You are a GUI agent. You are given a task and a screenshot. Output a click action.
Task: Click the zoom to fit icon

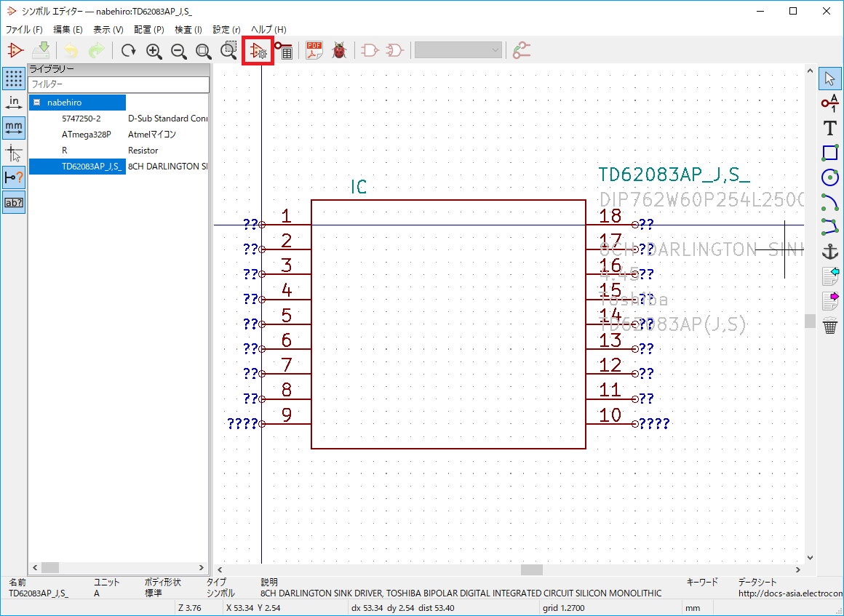tap(204, 51)
